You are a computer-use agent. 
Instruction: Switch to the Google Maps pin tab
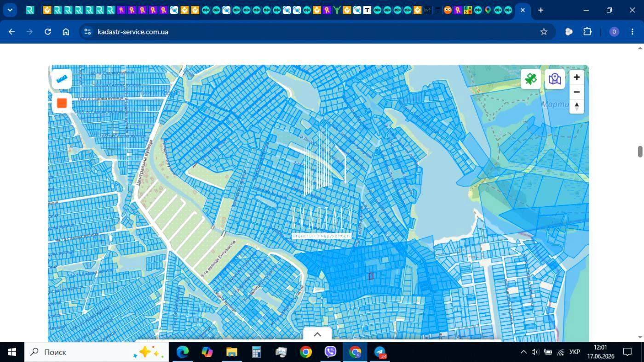point(488,10)
